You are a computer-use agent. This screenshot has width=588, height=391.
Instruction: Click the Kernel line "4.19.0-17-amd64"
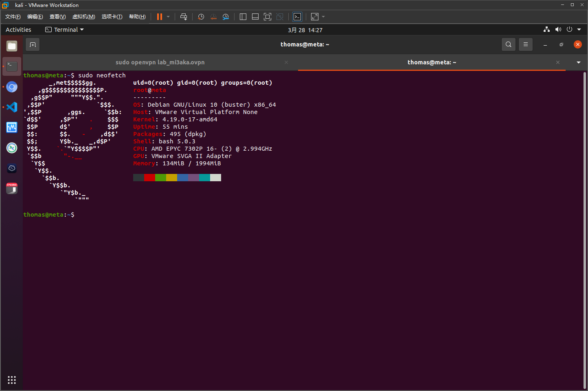point(175,119)
